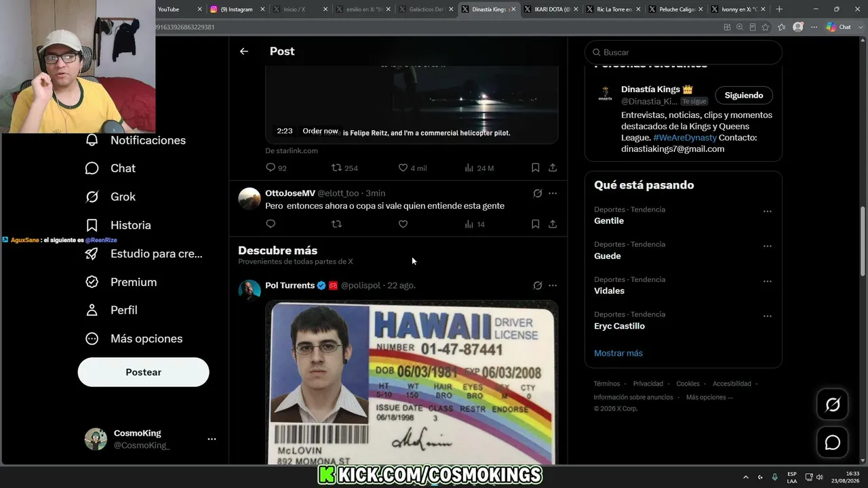Open more options for Guede trend
Screen dimensions: 868x488
(768, 246)
